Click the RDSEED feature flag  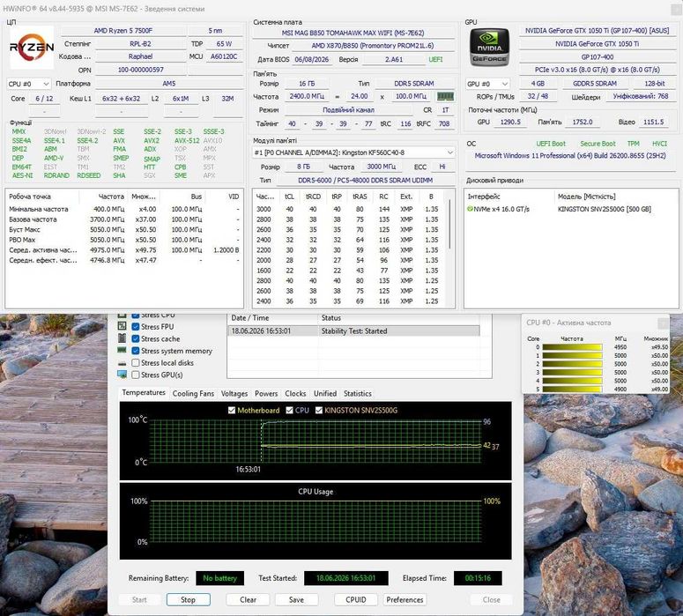click(x=88, y=175)
